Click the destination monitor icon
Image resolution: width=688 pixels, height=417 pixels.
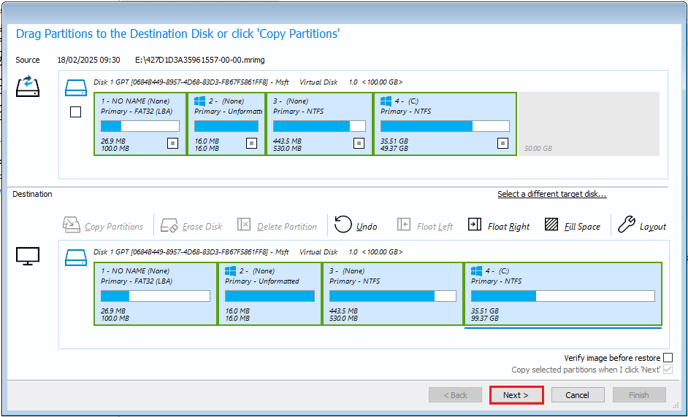tap(28, 257)
